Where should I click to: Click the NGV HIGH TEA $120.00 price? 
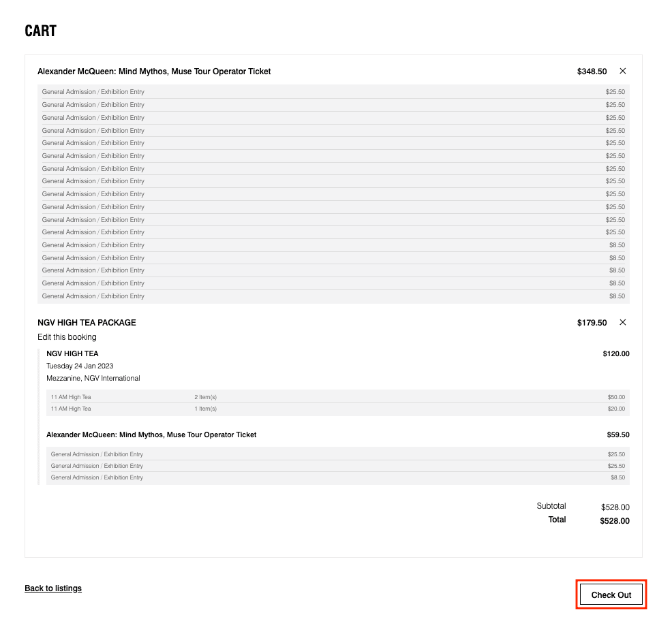[616, 353]
